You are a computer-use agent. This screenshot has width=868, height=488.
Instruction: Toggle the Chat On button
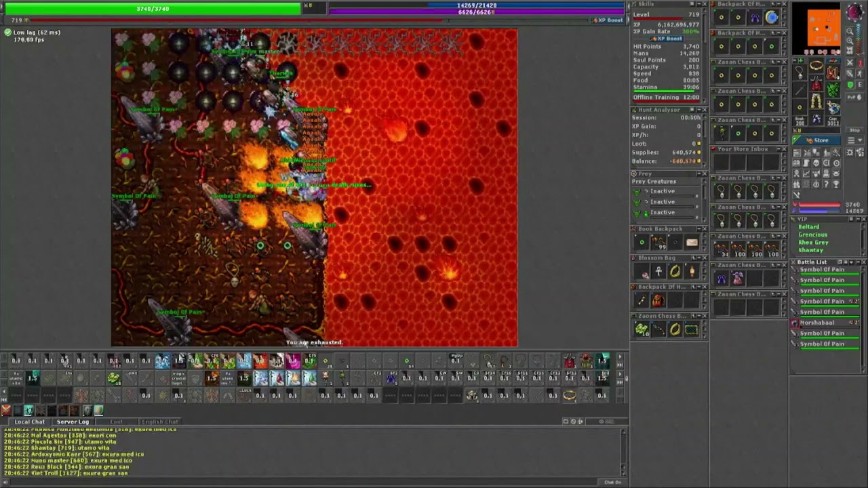(x=612, y=482)
